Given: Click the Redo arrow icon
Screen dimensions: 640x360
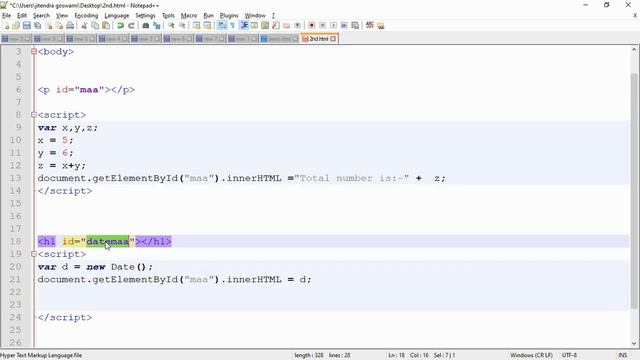Looking at the screenshot, I should tap(131, 26).
